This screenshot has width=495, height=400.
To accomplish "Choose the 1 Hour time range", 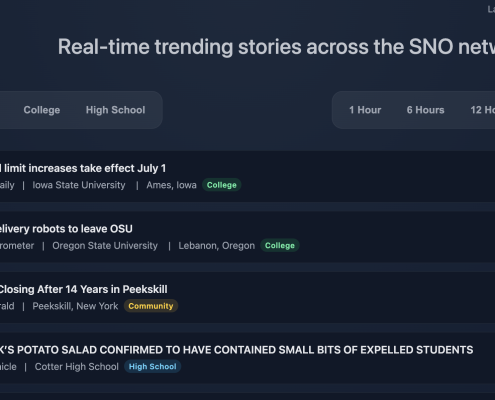I will [x=365, y=110].
